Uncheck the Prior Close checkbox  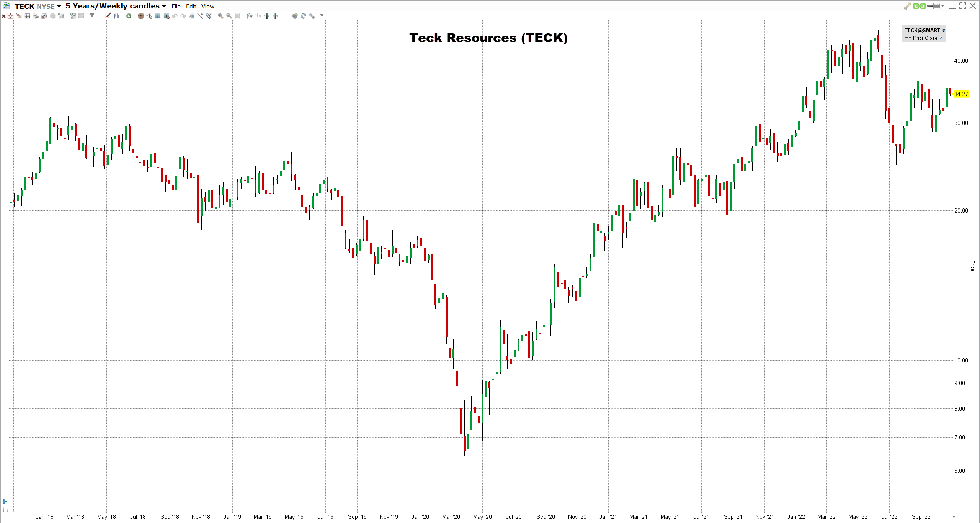(941, 38)
